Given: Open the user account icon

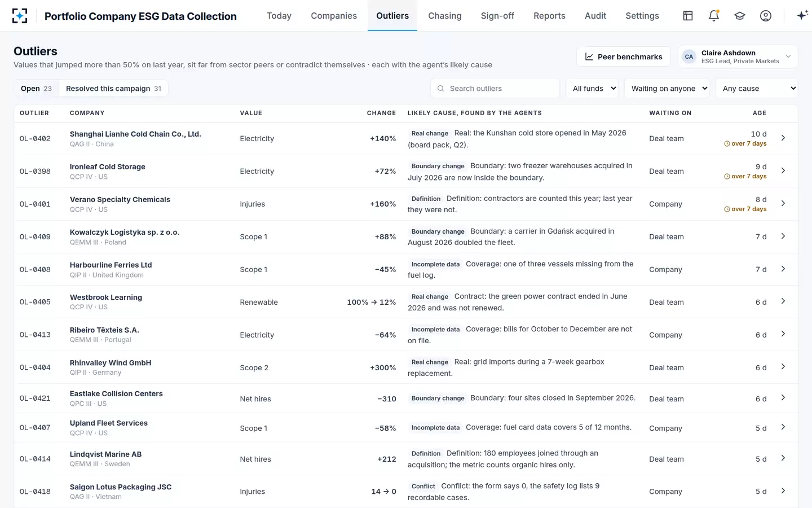Looking at the screenshot, I should (x=766, y=16).
